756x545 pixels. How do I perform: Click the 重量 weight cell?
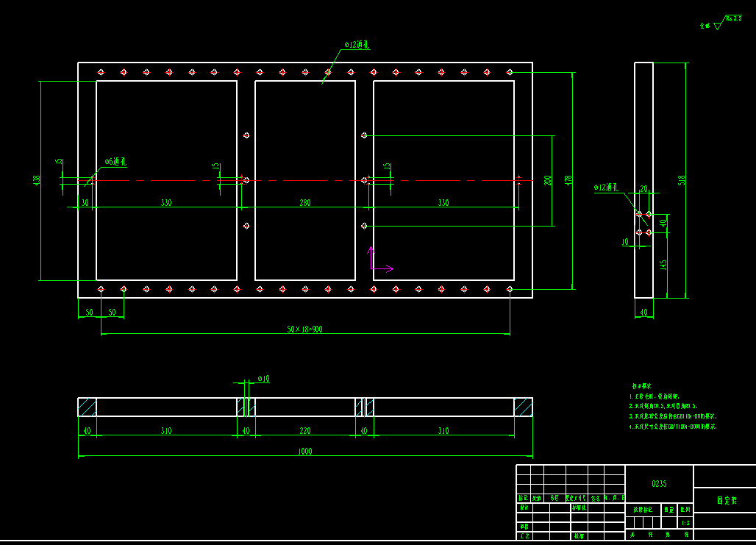click(x=668, y=509)
